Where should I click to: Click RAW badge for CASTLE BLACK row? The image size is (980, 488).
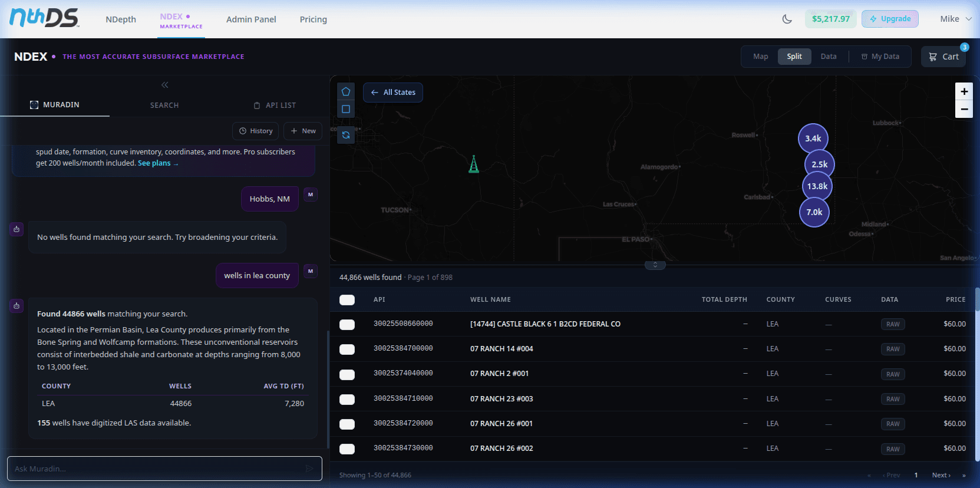coord(893,324)
